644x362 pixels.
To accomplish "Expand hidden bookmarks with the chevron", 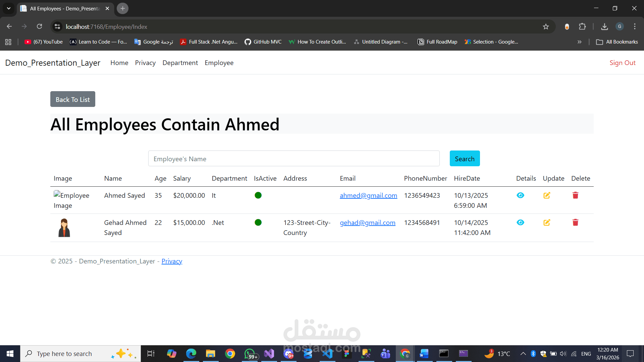I will [x=579, y=42].
